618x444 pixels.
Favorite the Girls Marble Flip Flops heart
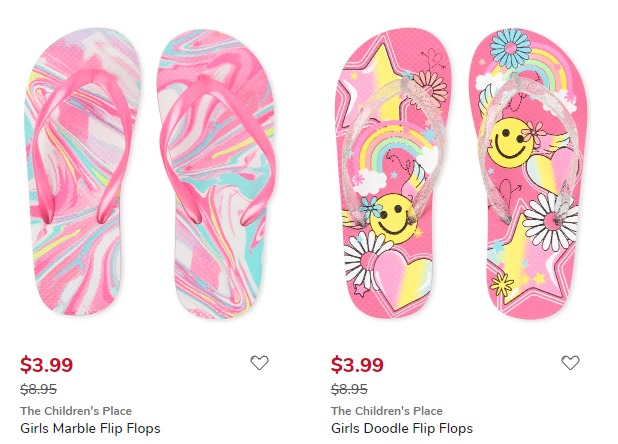coord(259,362)
